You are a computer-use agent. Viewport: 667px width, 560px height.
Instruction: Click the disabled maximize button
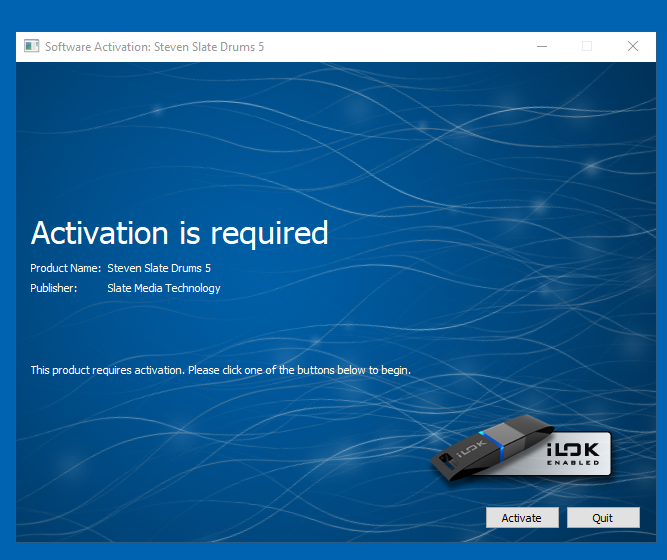587,46
